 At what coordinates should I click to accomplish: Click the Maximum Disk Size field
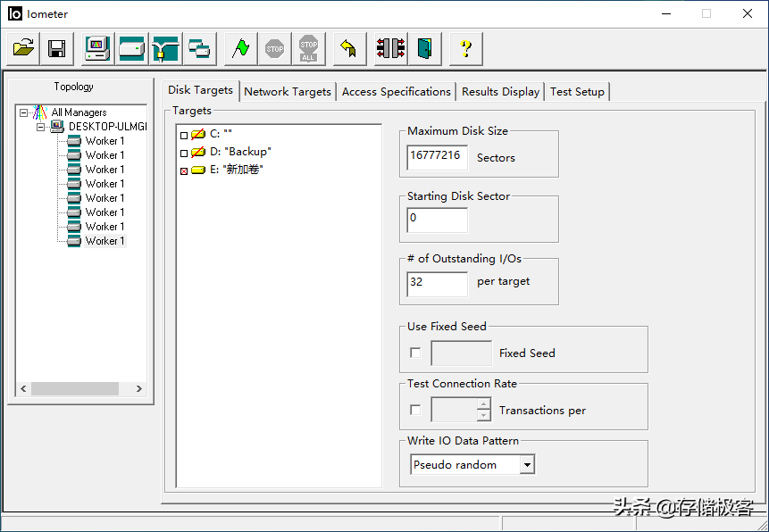coord(437,157)
